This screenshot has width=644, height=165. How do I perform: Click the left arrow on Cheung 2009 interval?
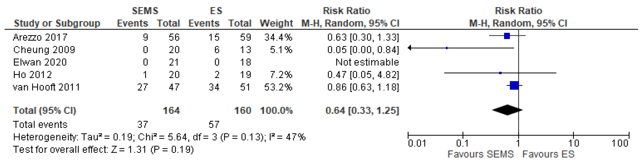click(x=410, y=48)
